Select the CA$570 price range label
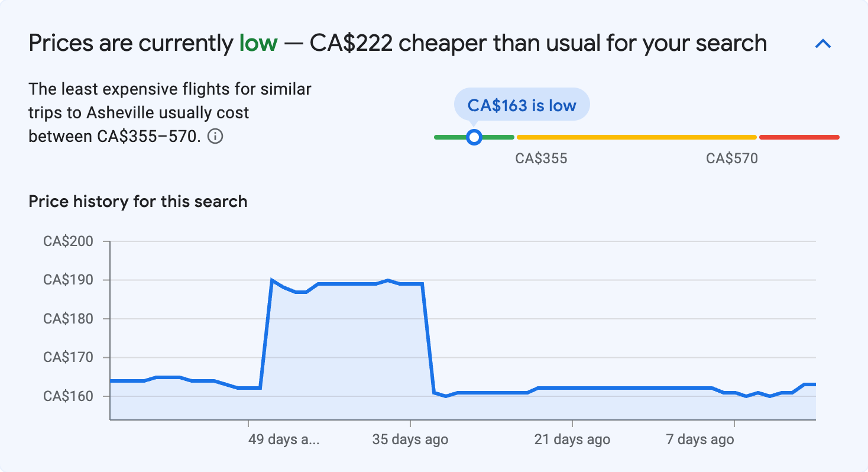868x472 pixels. 733,158
